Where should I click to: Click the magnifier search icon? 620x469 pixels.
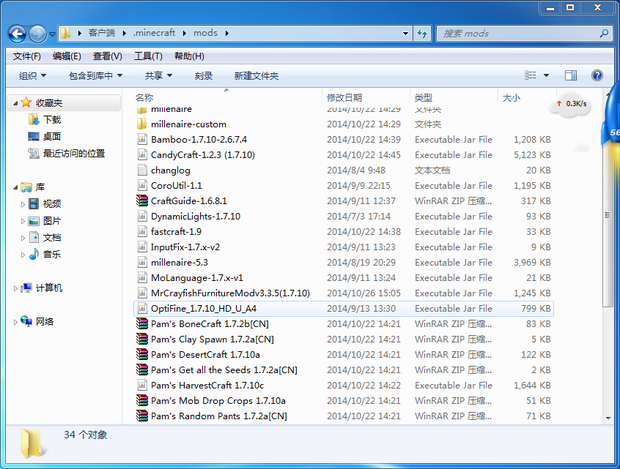(x=604, y=34)
